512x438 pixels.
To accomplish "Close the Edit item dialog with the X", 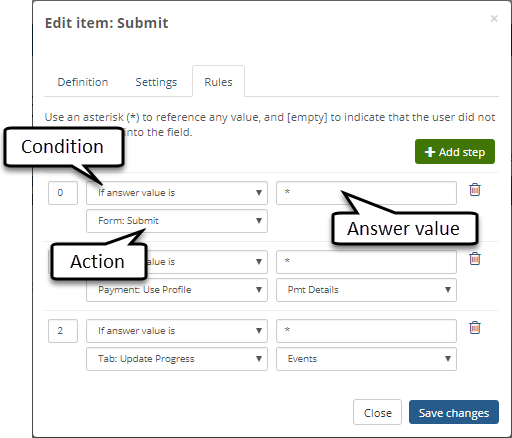I will 494,18.
